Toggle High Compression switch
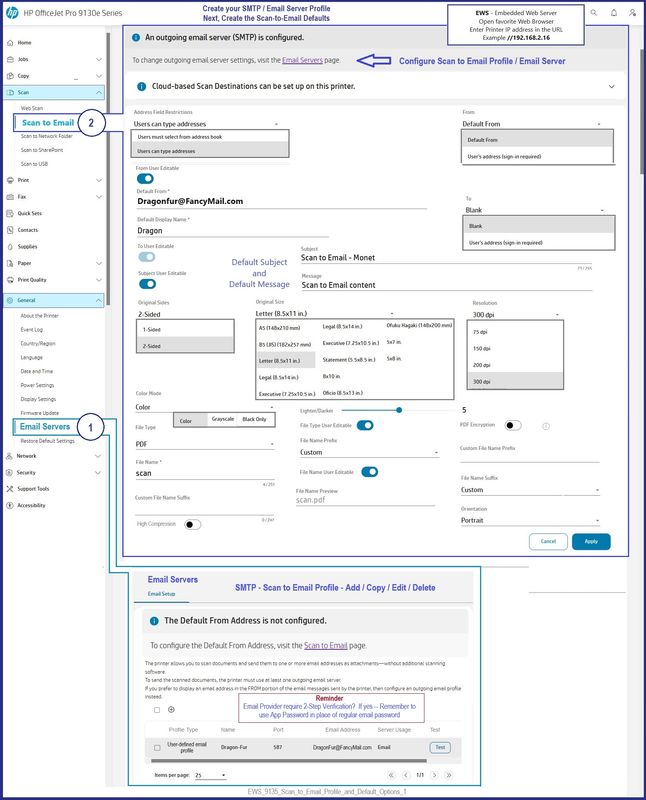646x800 pixels. 192,524
